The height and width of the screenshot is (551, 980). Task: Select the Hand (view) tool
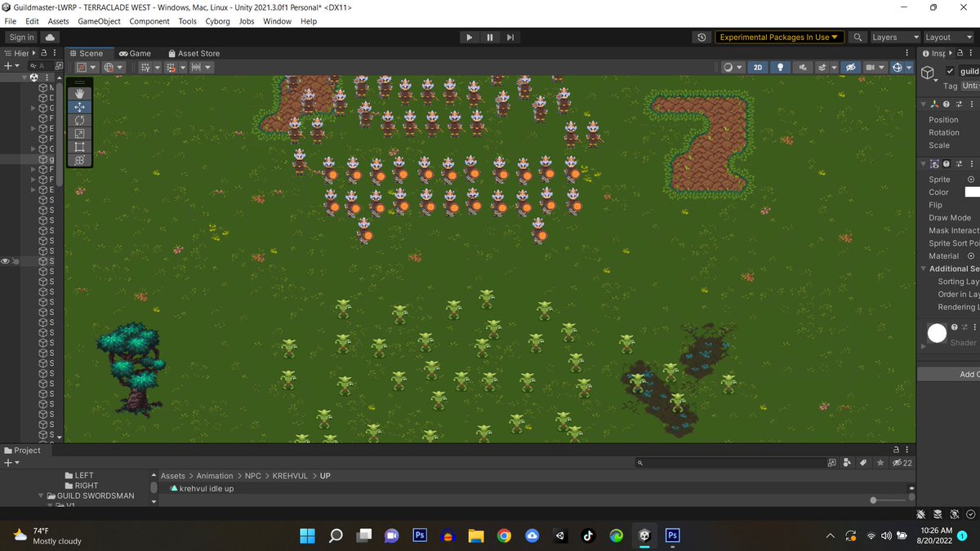pyautogui.click(x=79, y=94)
